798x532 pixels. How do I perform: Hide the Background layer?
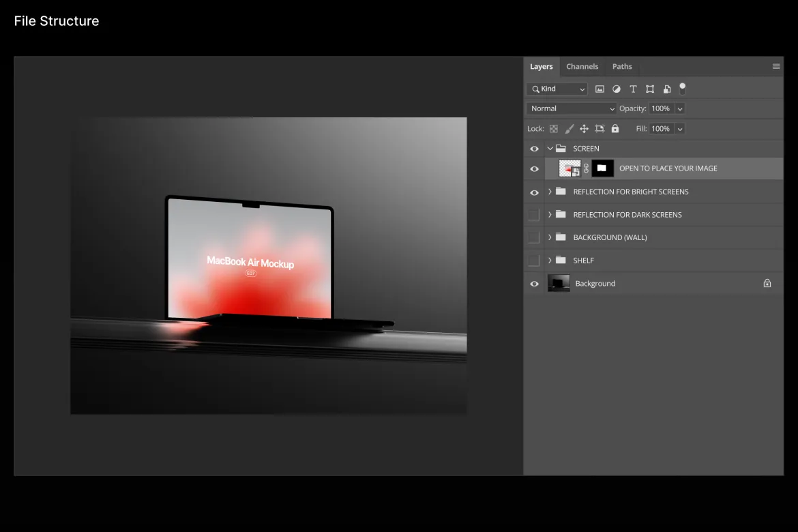pyautogui.click(x=534, y=284)
